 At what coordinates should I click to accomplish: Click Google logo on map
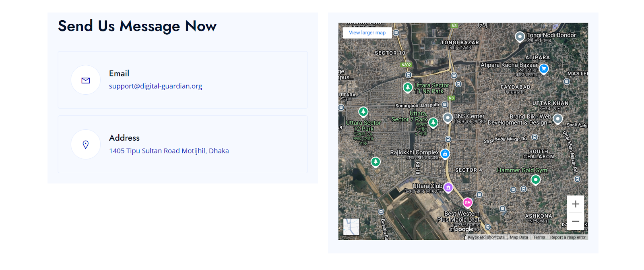pyautogui.click(x=463, y=229)
